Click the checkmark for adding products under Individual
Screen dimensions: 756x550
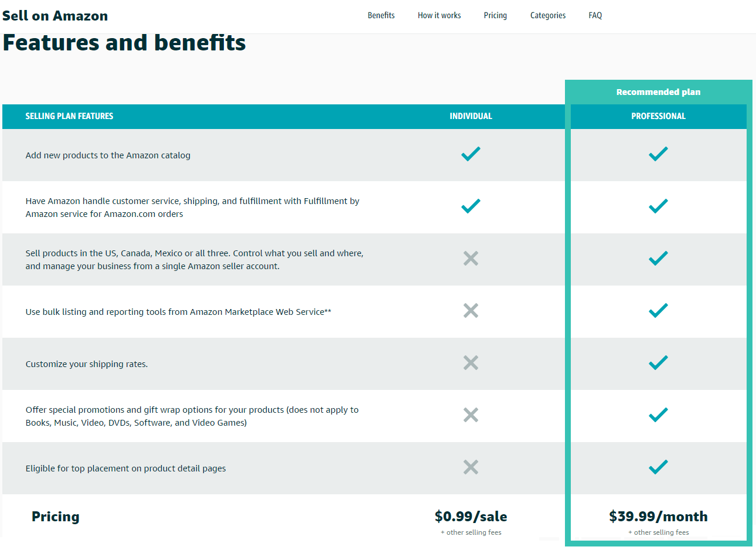point(471,154)
